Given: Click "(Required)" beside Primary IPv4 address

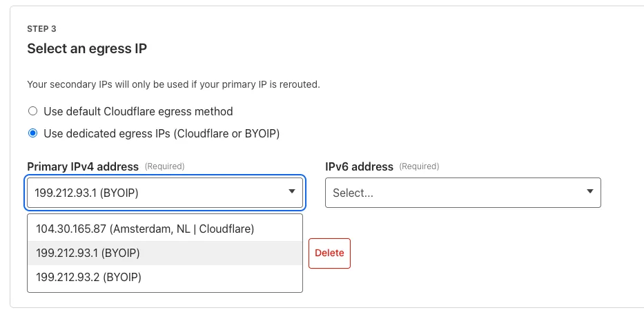Looking at the screenshot, I should pyautogui.click(x=164, y=166).
